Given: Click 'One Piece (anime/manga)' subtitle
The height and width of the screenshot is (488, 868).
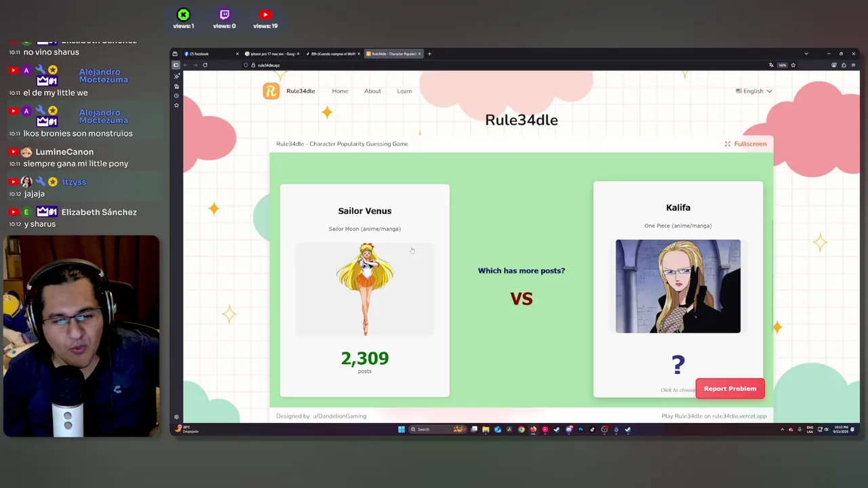Looking at the screenshot, I should (678, 226).
